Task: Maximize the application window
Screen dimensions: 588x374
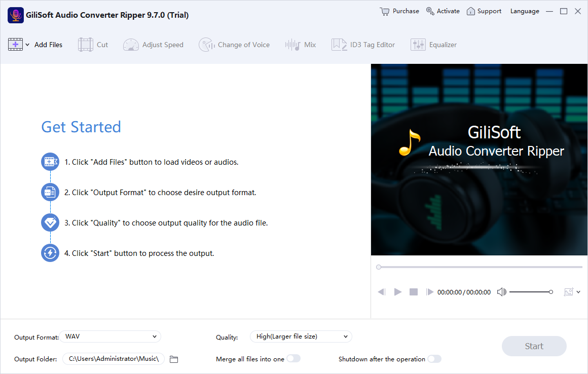Action: pyautogui.click(x=564, y=11)
